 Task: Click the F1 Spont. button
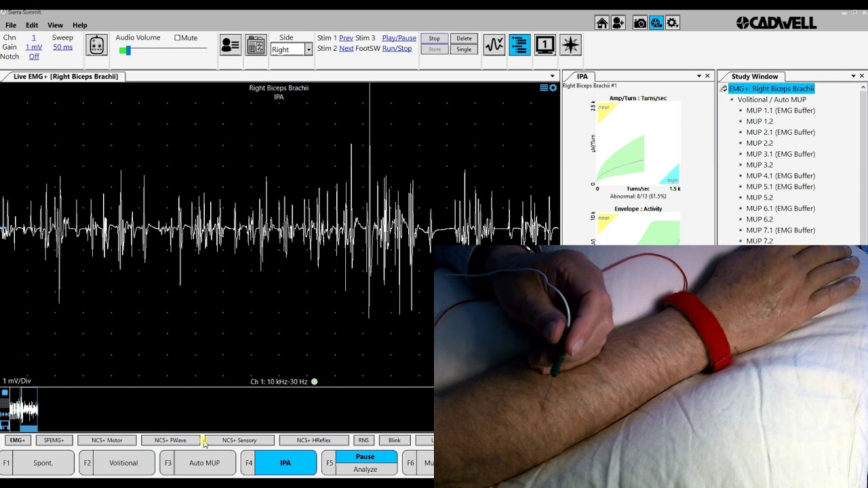[x=35, y=463]
